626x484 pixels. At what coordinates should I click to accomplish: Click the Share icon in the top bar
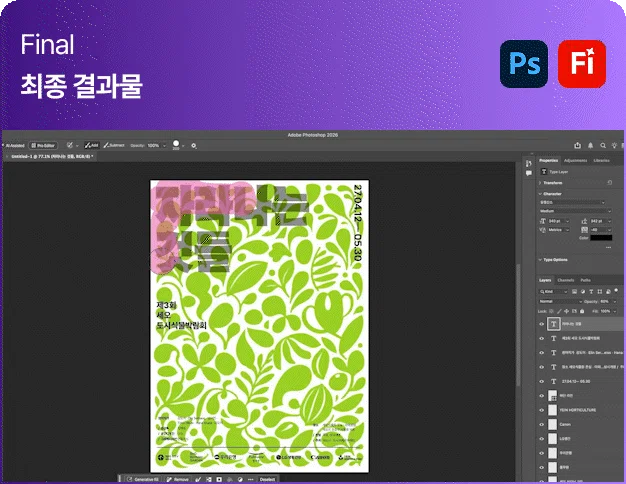[x=577, y=146]
